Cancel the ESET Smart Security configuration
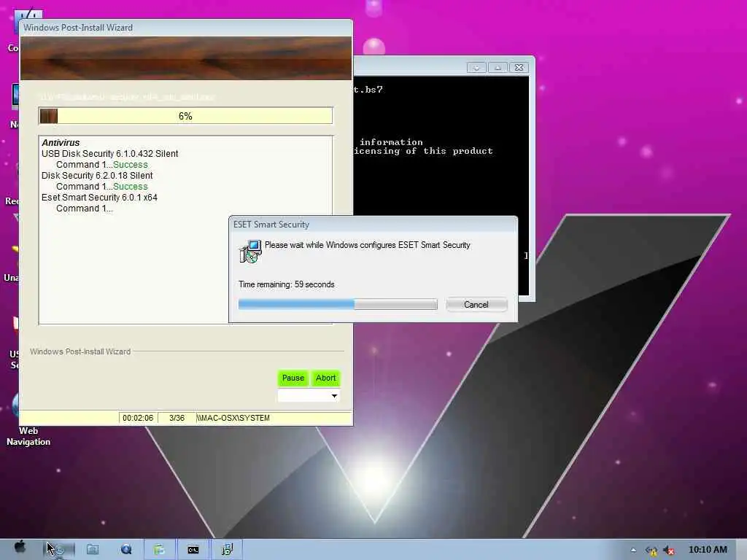Screen dimensions: 747x560 pyautogui.click(x=476, y=305)
